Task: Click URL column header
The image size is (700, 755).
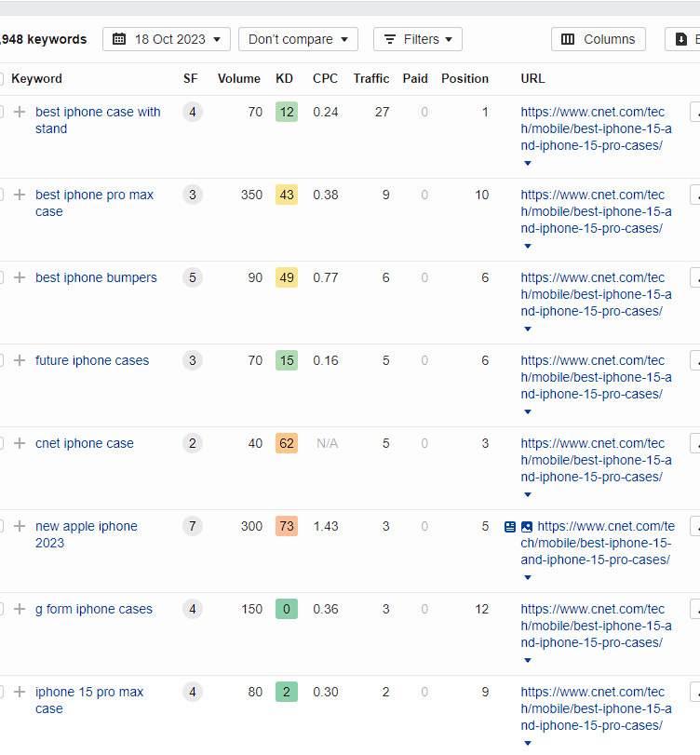Action: pos(532,78)
